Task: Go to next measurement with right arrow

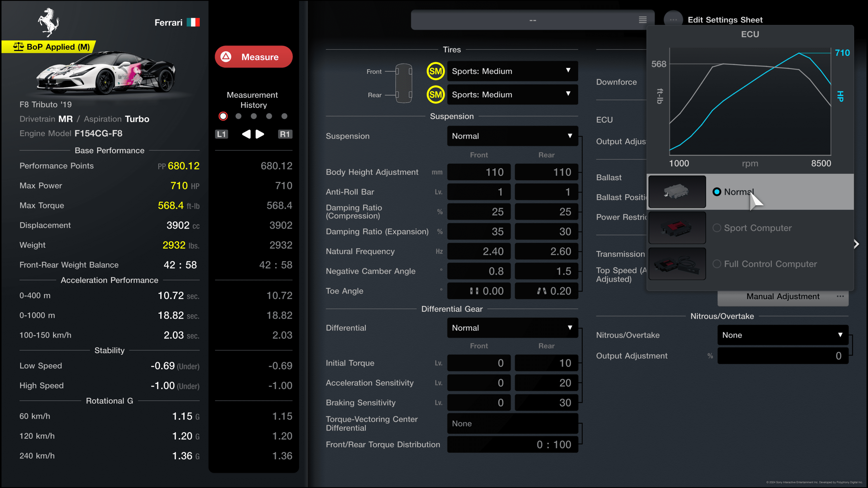Action: coord(260,134)
